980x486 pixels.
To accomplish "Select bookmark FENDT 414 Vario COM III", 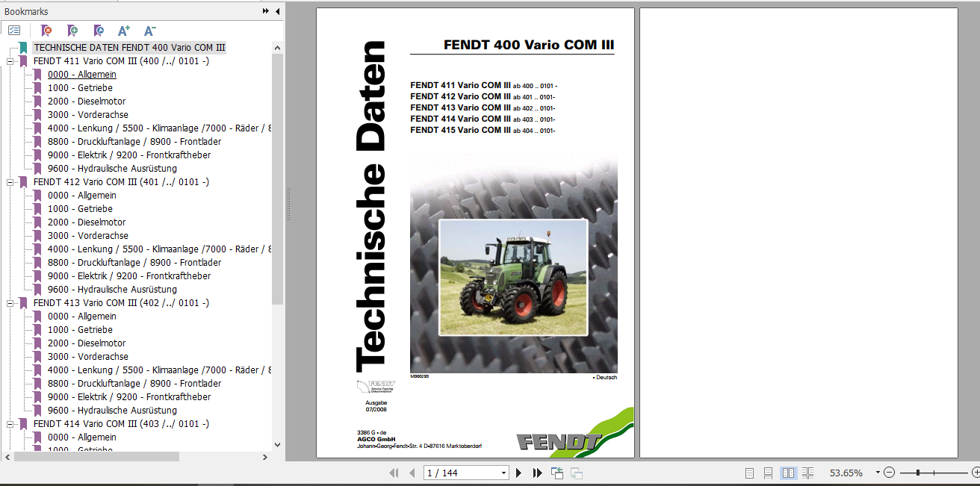I will (x=121, y=424).
